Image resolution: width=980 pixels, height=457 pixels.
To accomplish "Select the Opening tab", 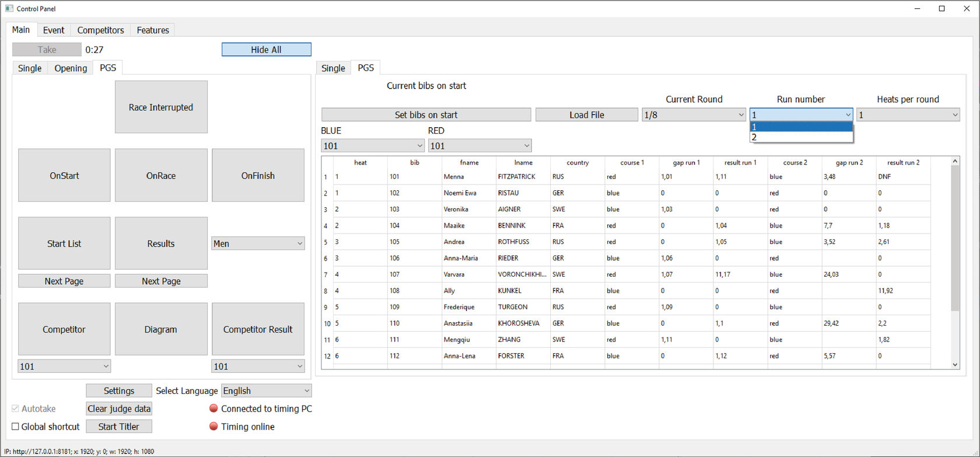I will coord(71,68).
